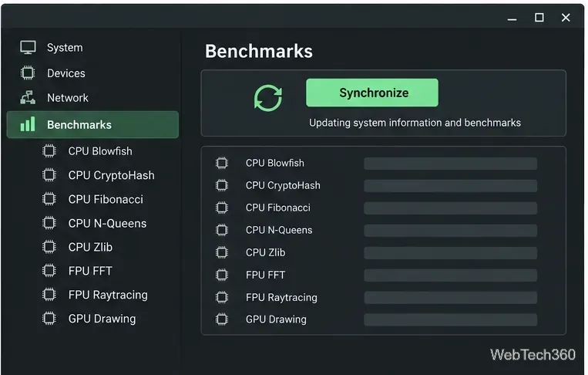Image resolution: width=588 pixels, height=375 pixels.
Task: Close the benchmark window
Action: 566,18
